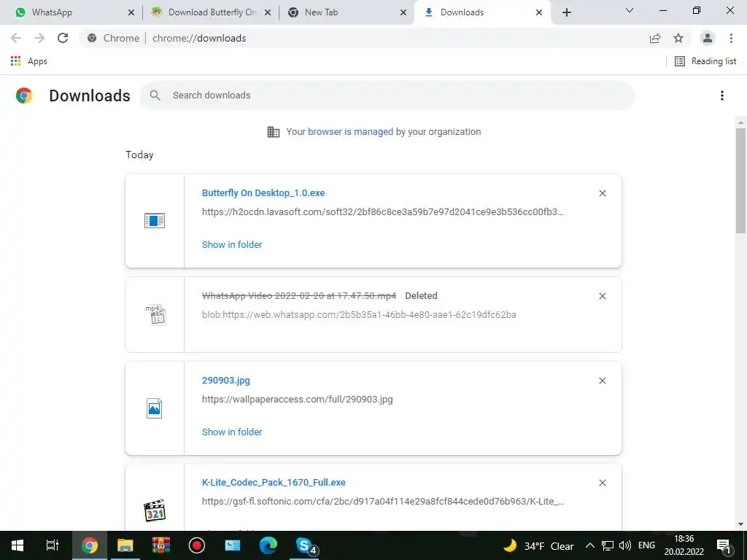Open the 290903.jpg file link

226,381
